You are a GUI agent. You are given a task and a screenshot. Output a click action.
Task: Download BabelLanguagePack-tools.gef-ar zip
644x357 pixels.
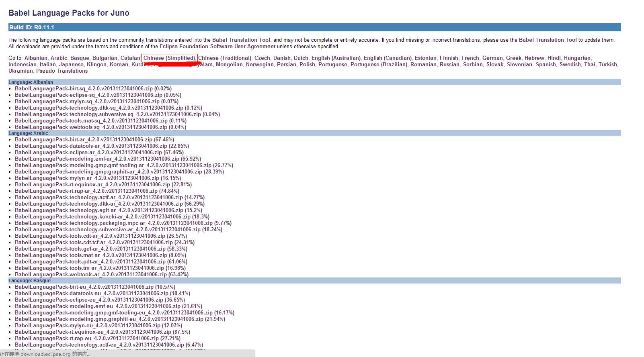[x=90, y=249]
